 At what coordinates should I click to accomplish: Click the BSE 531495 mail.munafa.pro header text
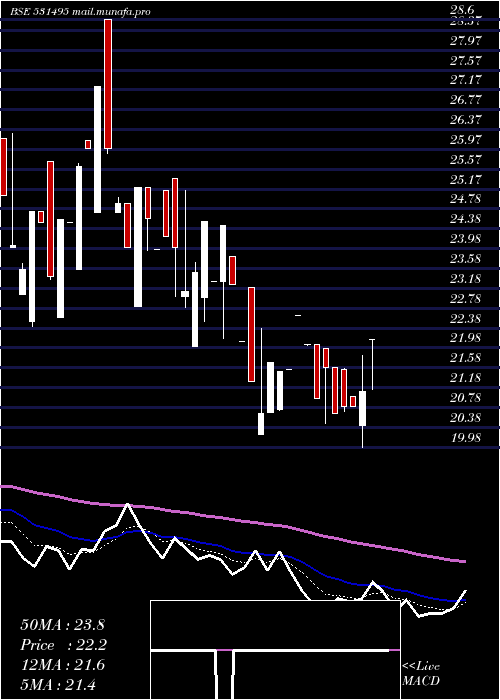[81, 12]
